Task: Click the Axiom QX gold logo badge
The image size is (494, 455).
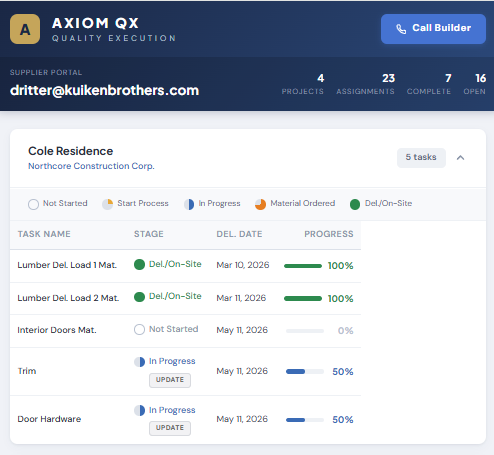Action: [x=25, y=29]
